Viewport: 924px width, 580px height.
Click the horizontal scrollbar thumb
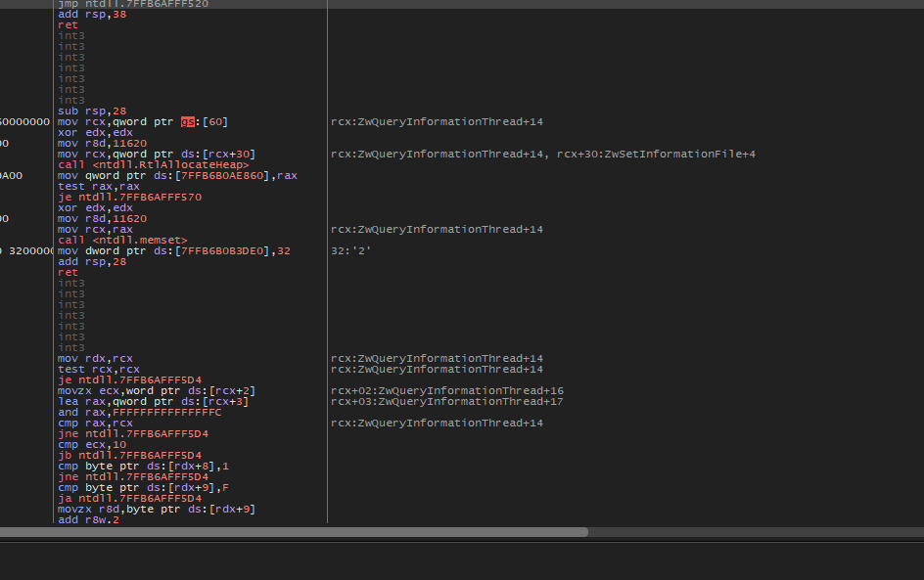click(294, 533)
